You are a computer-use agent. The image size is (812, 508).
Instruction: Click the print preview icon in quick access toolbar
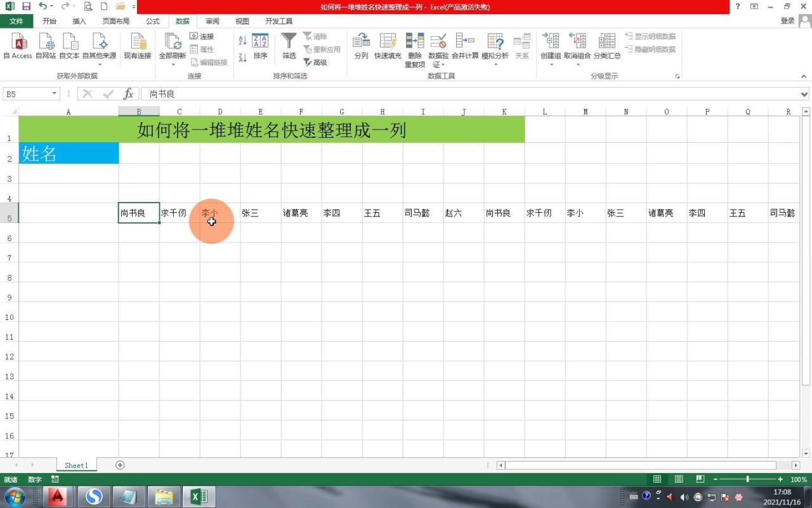click(88, 6)
